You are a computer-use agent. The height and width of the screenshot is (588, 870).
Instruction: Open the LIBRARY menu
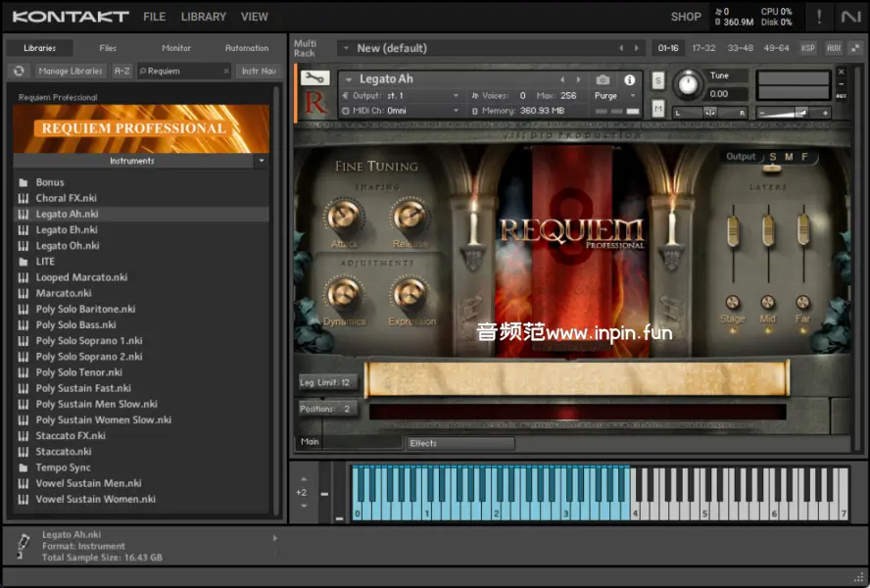(204, 17)
